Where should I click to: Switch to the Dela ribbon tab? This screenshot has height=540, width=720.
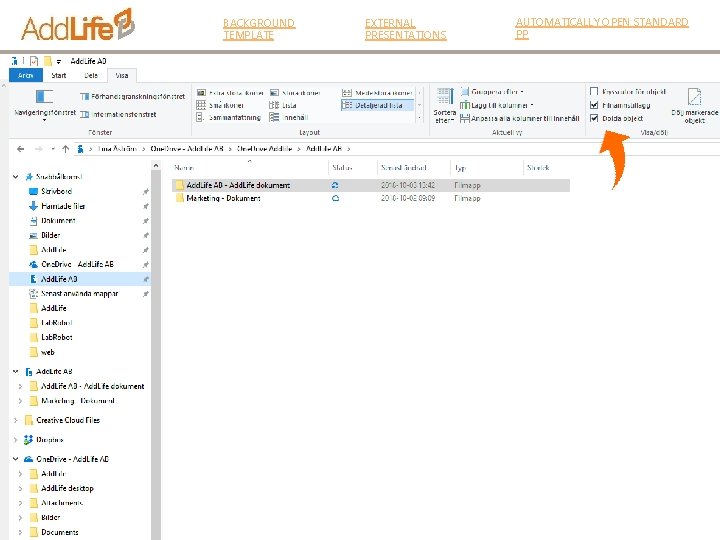pyautogui.click(x=91, y=75)
